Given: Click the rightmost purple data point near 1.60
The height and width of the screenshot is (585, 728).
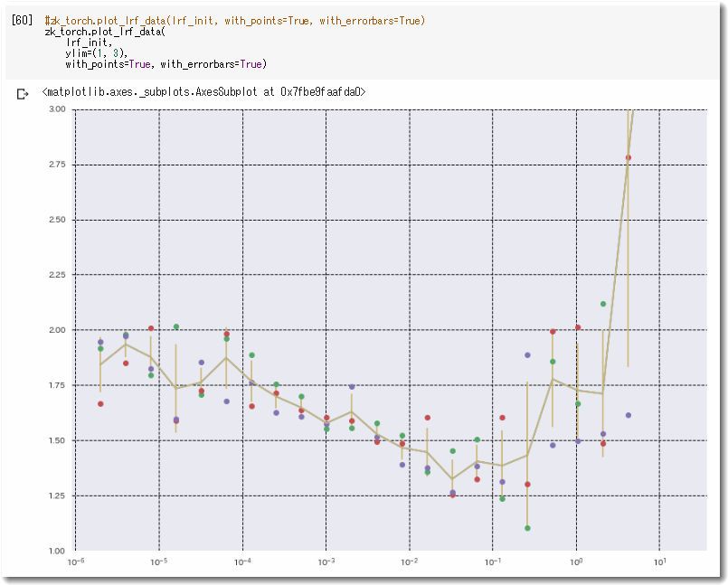Looking at the screenshot, I should [628, 416].
